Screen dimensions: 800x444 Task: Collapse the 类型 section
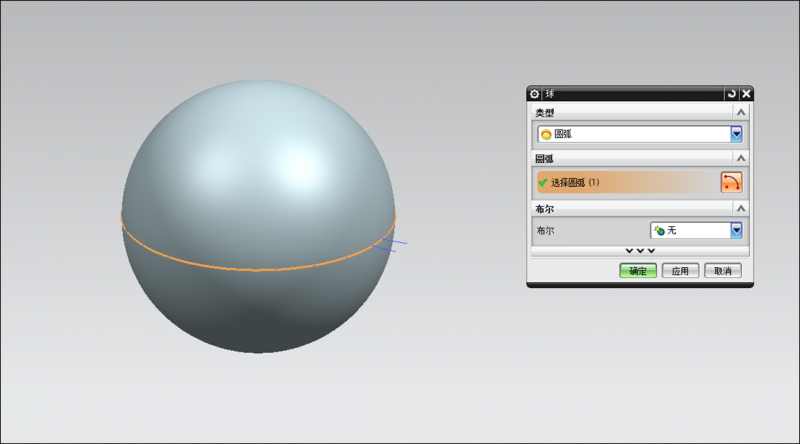click(x=741, y=112)
